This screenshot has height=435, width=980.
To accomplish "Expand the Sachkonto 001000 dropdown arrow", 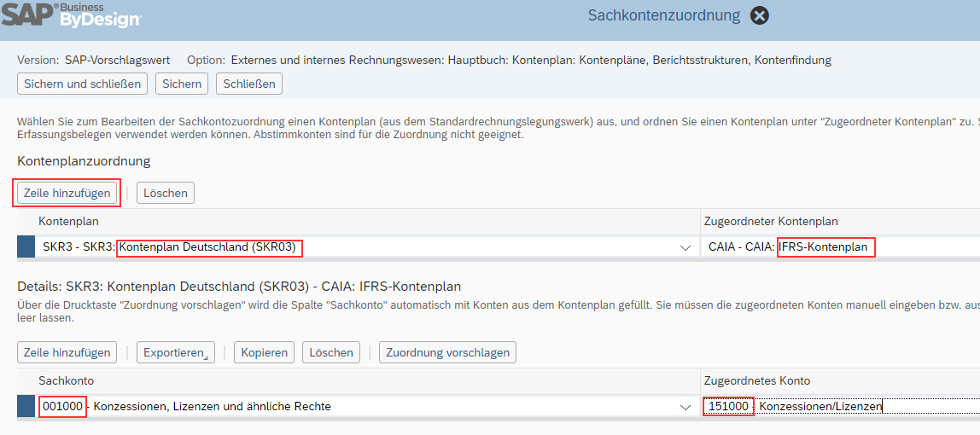I will tap(685, 407).
